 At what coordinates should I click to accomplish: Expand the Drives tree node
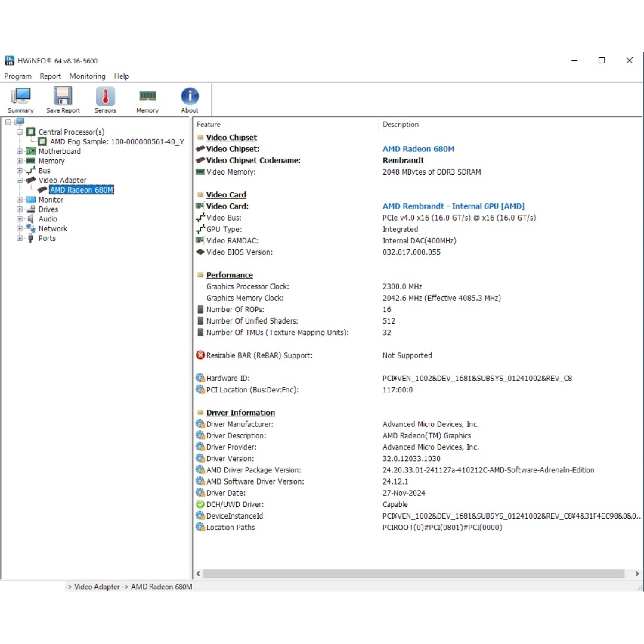(x=20, y=209)
